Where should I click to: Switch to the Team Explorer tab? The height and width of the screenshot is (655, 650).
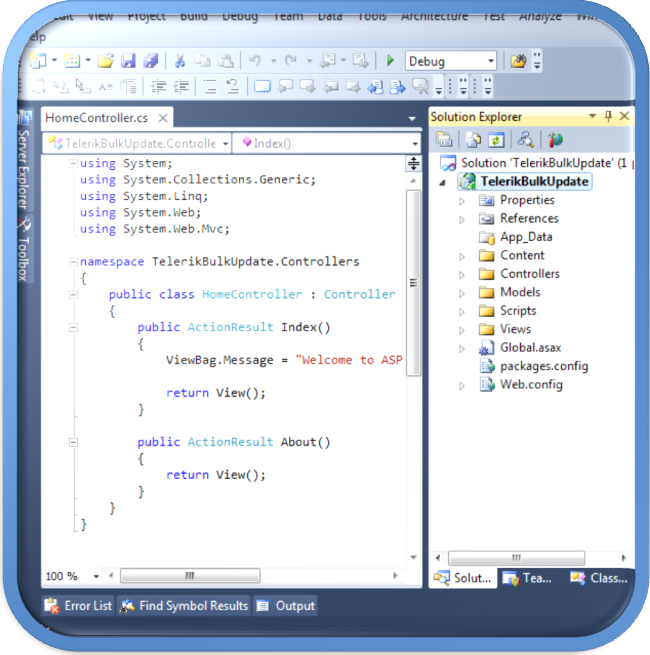tap(527, 578)
